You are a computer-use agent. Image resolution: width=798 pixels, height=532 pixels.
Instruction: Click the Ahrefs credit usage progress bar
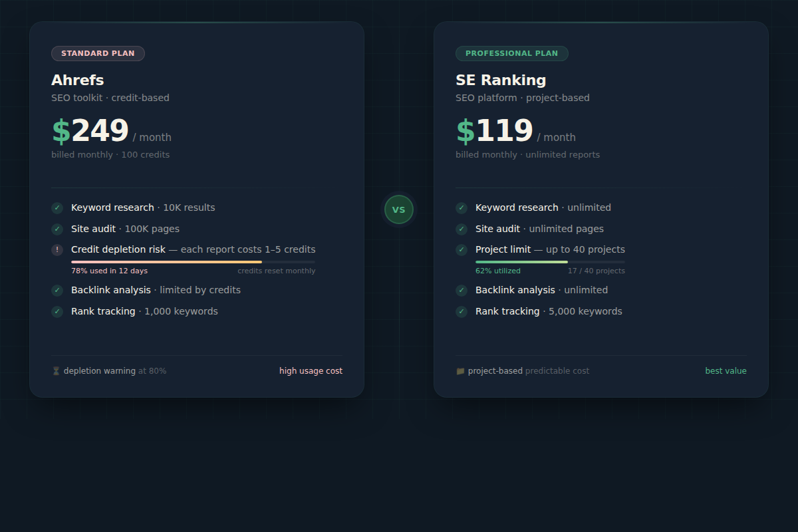[194, 262]
